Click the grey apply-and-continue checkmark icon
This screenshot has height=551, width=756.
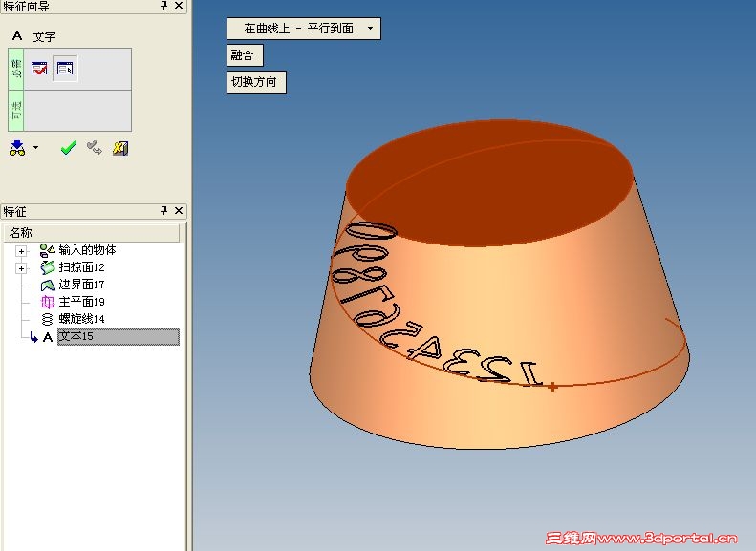point(95,147)
